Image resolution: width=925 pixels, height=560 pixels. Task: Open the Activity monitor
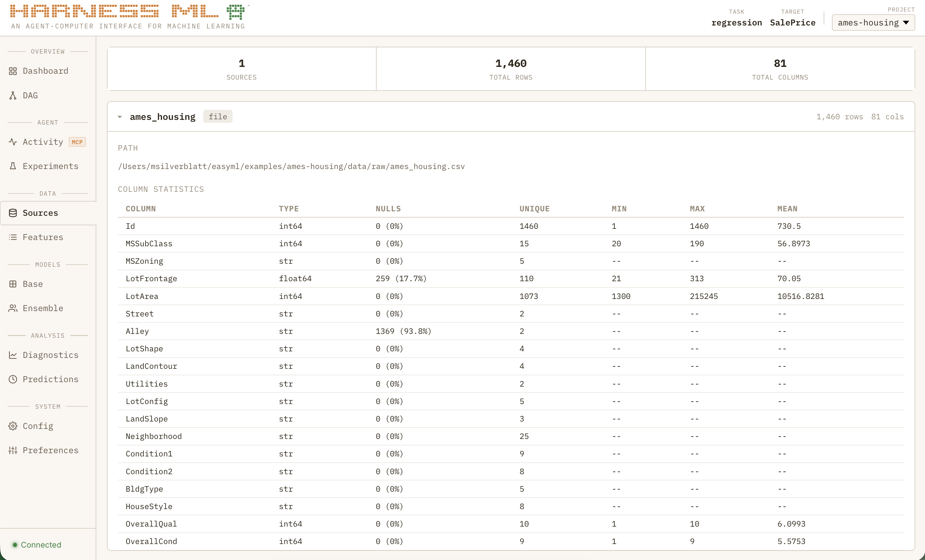(42, 142)
